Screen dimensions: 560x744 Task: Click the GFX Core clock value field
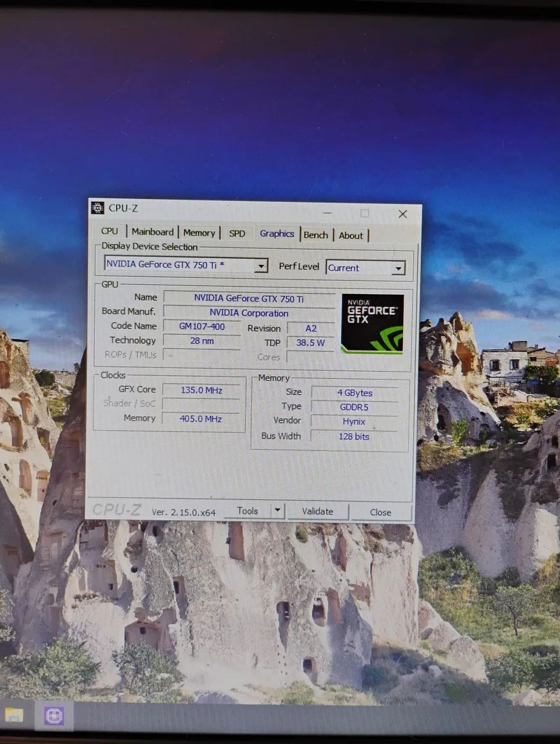[202, 390]
